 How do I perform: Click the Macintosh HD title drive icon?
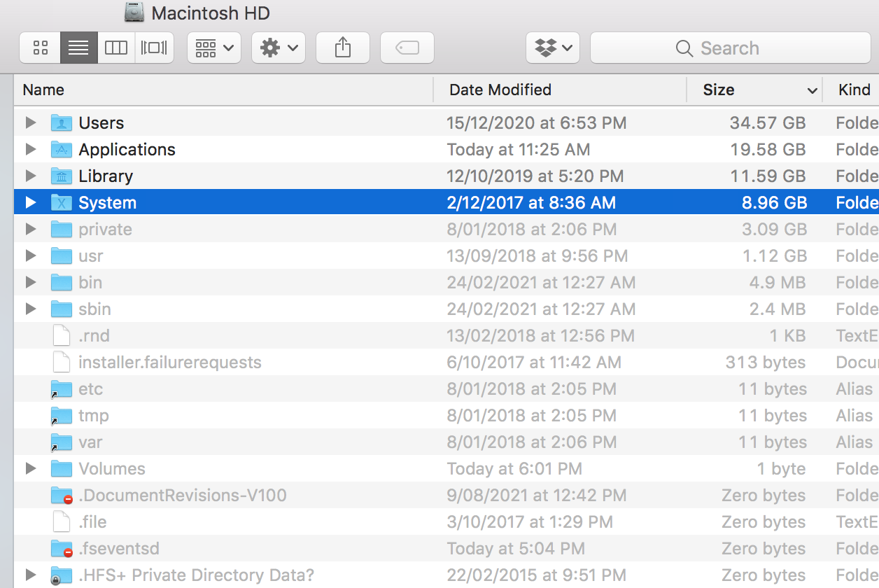134,13
